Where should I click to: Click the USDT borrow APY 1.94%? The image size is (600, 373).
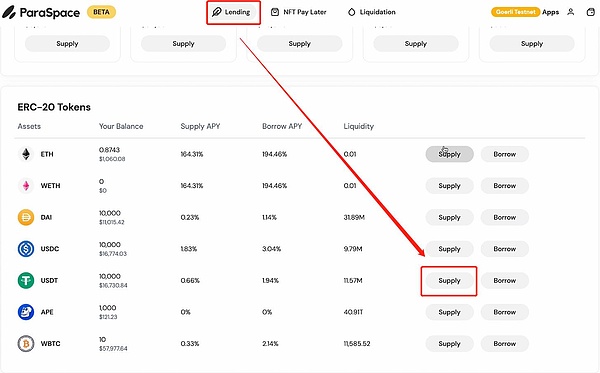271,280
